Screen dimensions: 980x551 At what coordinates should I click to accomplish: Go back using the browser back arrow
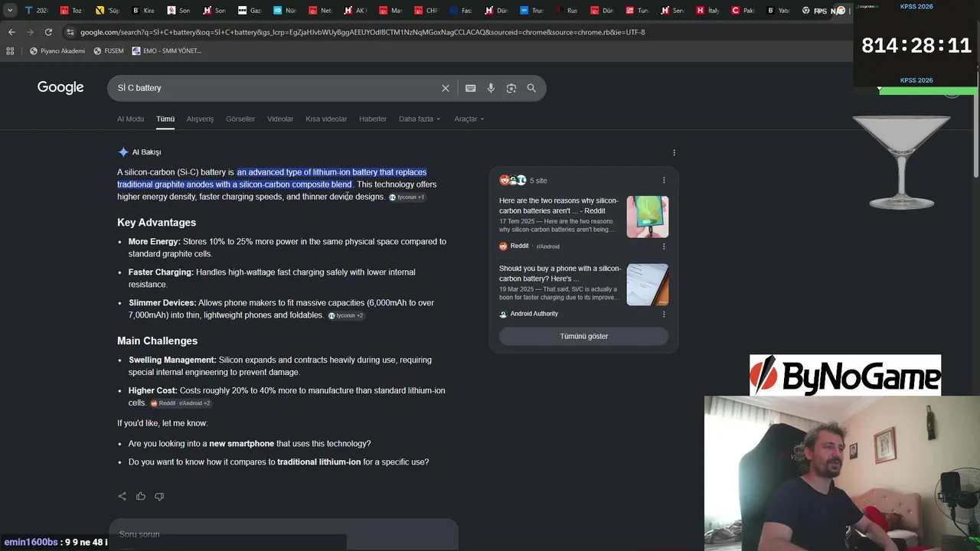(x=11, y=32)
